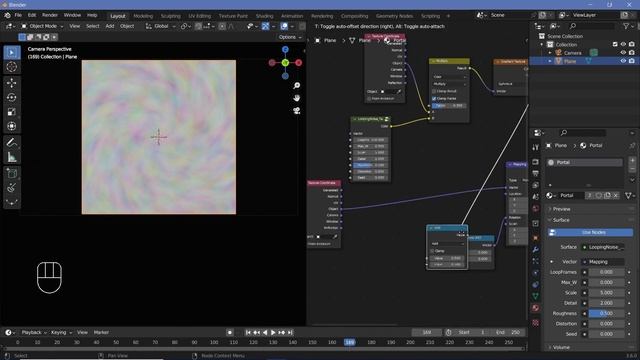
Task: Play the animation forward
Action: [x=273, y=333]
